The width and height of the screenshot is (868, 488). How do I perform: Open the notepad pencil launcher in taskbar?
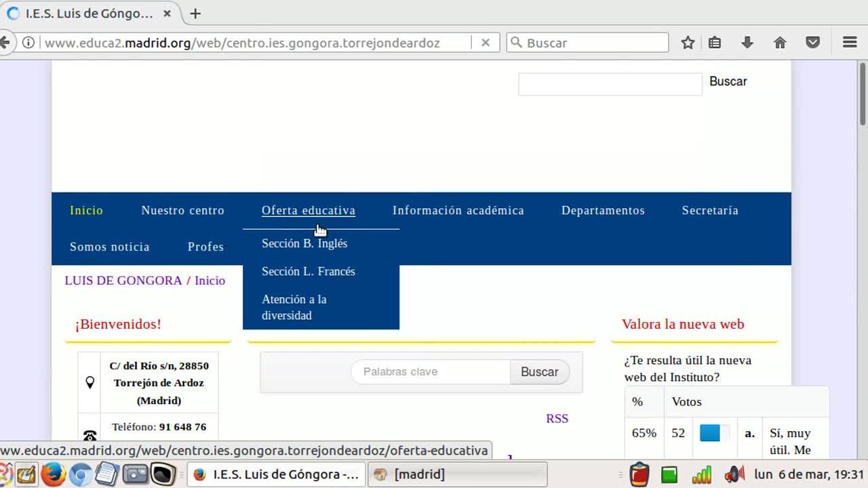point(26,474)
